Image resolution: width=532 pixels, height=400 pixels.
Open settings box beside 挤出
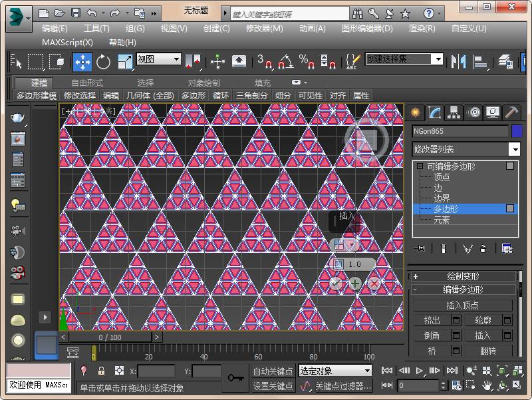coord(456,320)
